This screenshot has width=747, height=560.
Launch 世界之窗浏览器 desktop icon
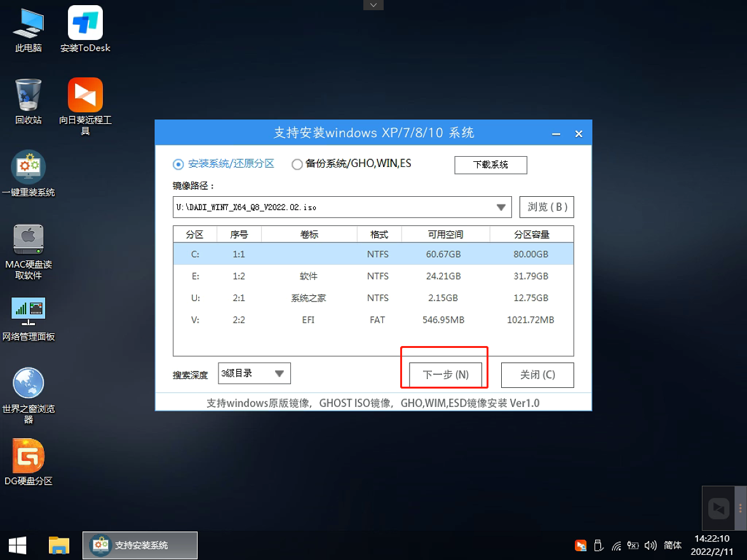click(x=28, y=395)
